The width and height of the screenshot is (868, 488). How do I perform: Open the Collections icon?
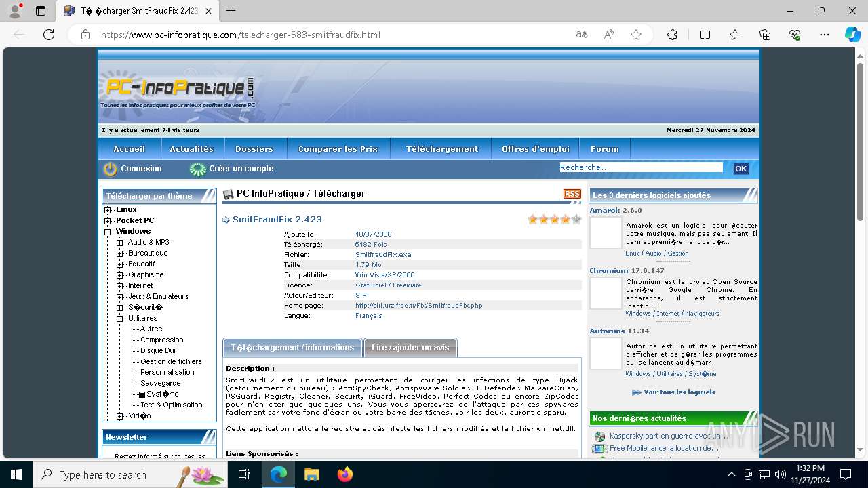tap(765, 35)
